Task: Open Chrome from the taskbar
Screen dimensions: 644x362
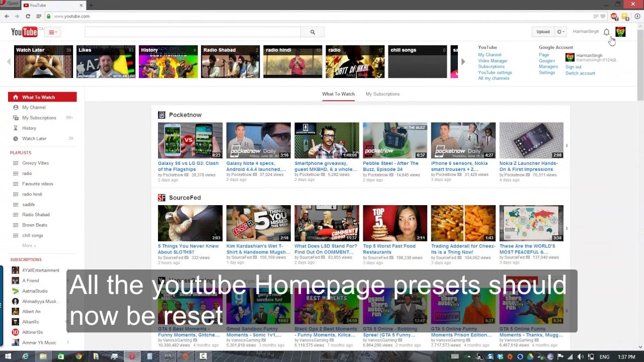Action: [78, 356]
